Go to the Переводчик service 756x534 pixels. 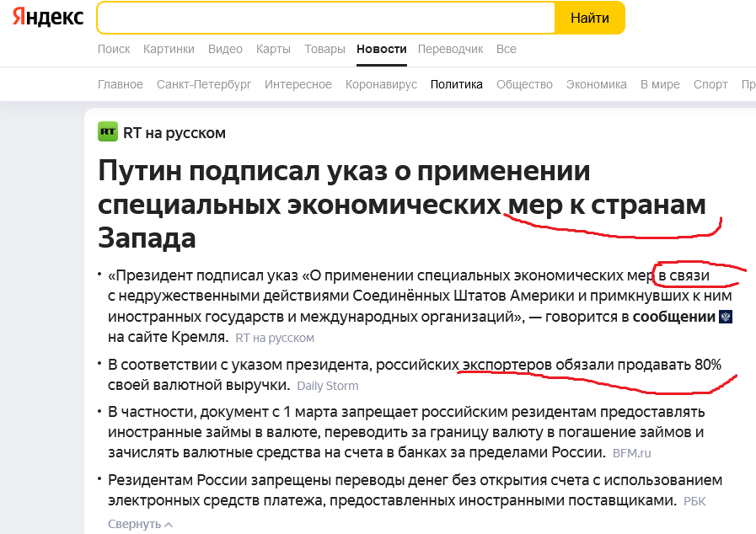point(450,49)
